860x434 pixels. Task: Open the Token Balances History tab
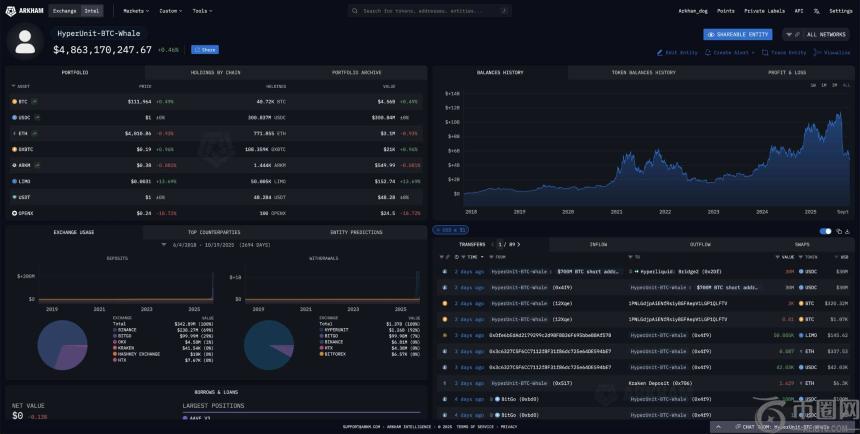click(643, 73)
